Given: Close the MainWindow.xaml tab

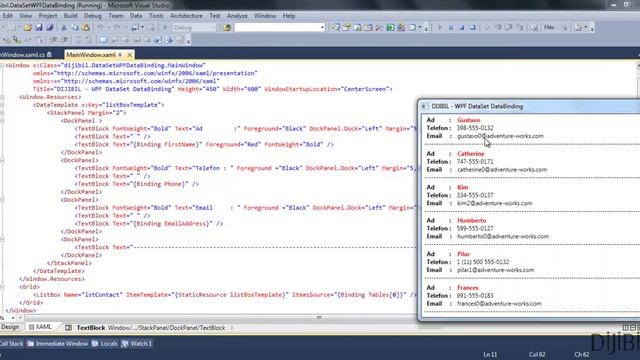Looking at the screenshot, I should point(129,54).
